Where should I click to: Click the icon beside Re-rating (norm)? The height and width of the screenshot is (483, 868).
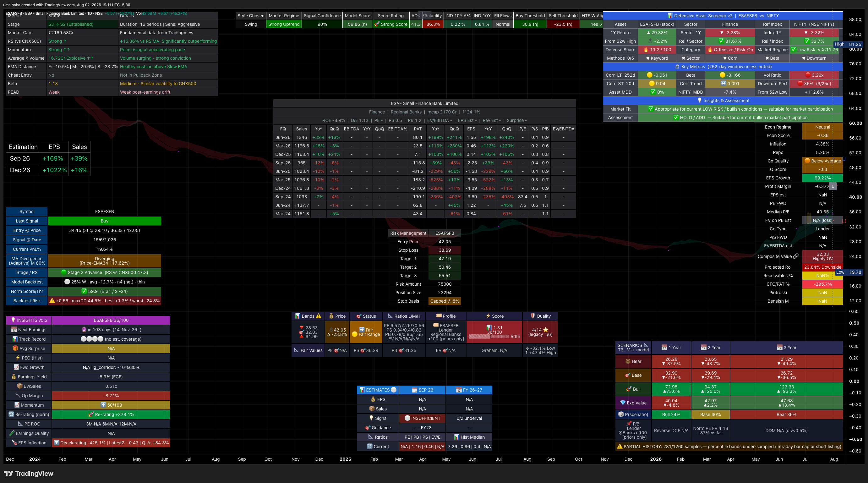(x=11, y=414)
